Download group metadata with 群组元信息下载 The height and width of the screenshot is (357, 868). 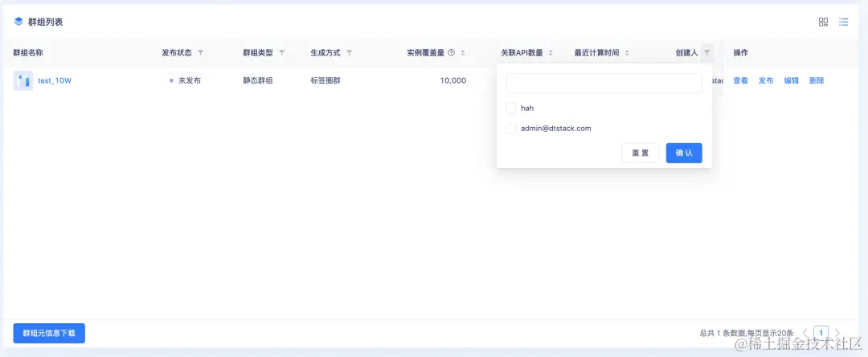coord(49,333)
